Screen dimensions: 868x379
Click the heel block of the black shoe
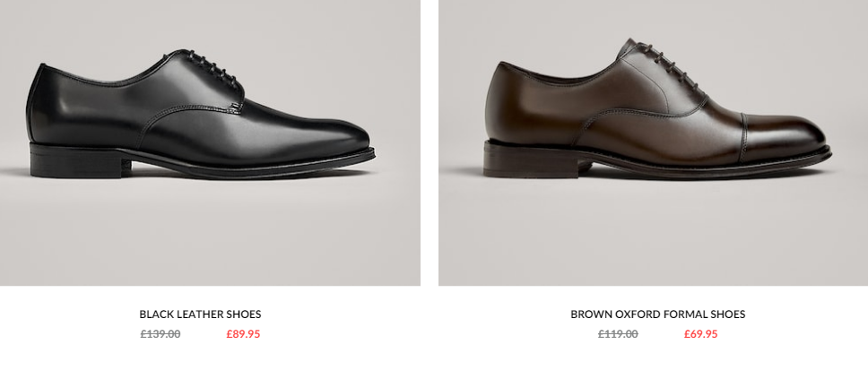coord(76,162)
